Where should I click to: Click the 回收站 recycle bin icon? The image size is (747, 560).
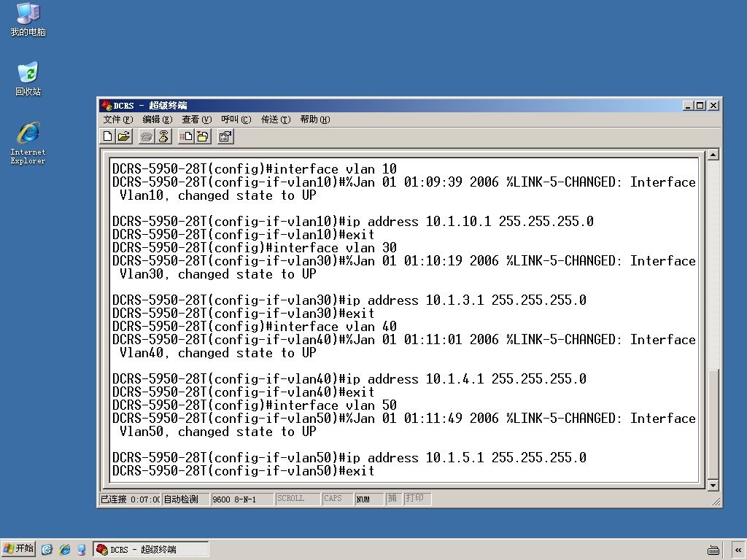[28, 79]
